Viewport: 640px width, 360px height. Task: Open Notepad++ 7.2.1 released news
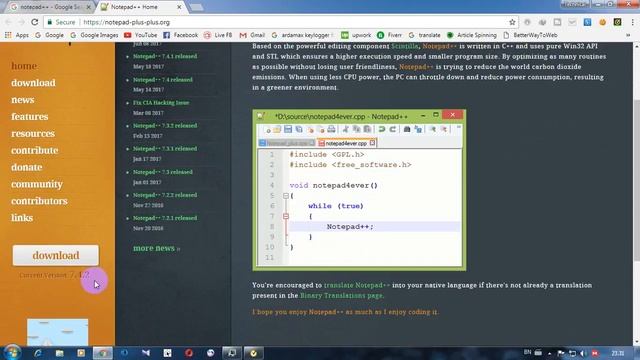click(x=165, y=218)
